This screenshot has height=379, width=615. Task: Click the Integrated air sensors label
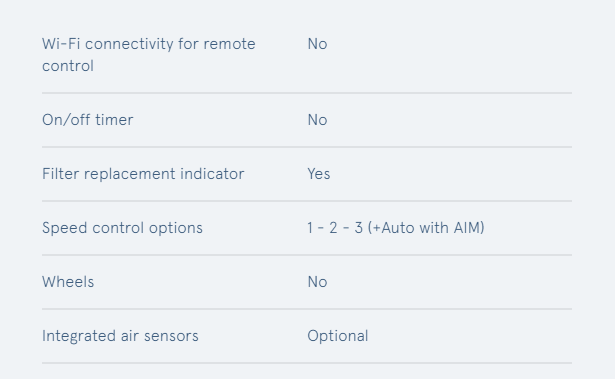(x=120, y=336)
